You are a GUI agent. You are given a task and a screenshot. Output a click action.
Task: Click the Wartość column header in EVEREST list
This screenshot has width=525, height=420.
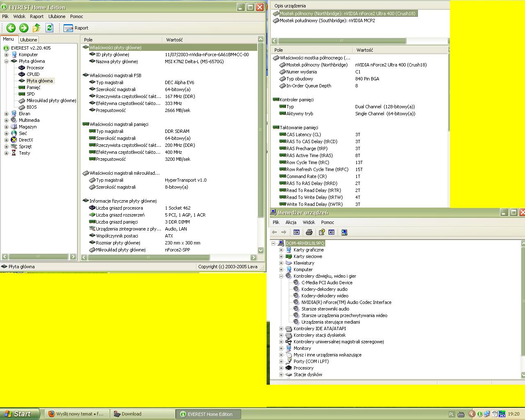[x=210, y=40]
